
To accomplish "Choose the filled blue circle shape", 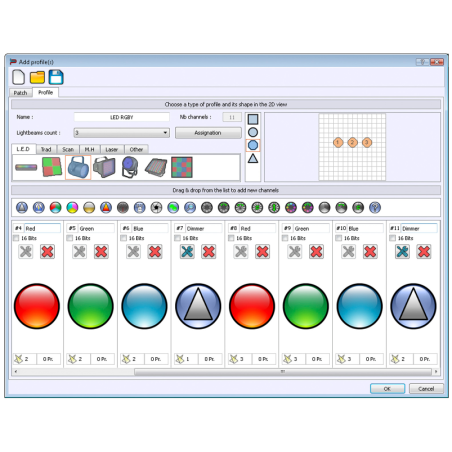I will [x=253, y=145].
